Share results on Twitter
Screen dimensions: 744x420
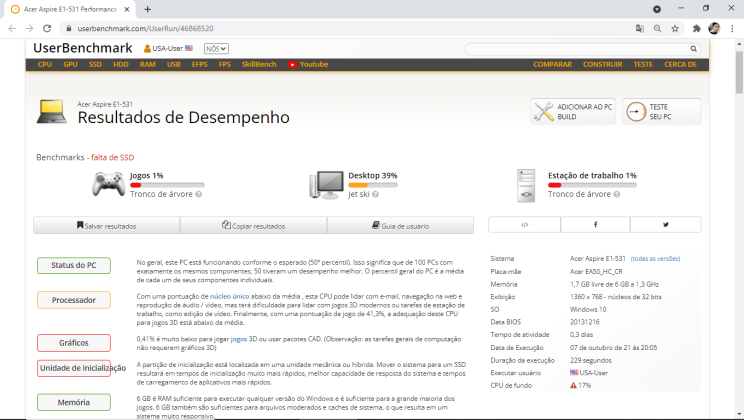tap(666, 225)
